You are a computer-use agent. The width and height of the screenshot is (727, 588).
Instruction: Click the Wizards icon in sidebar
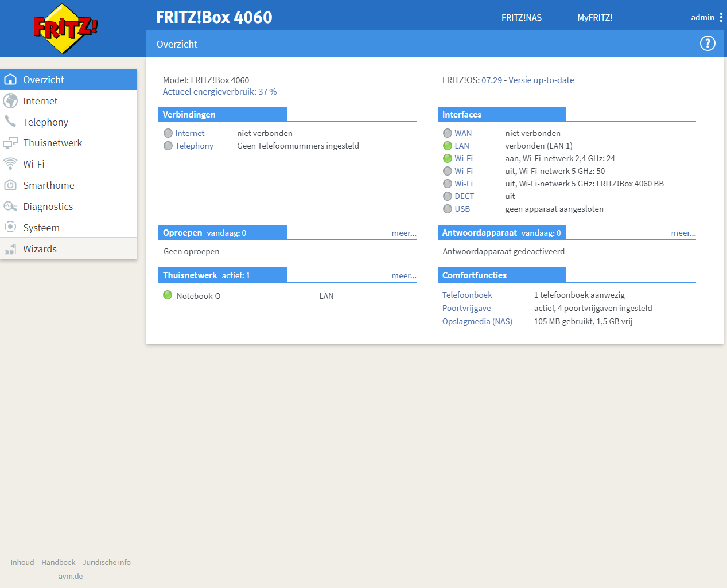(x=10, y=249)
